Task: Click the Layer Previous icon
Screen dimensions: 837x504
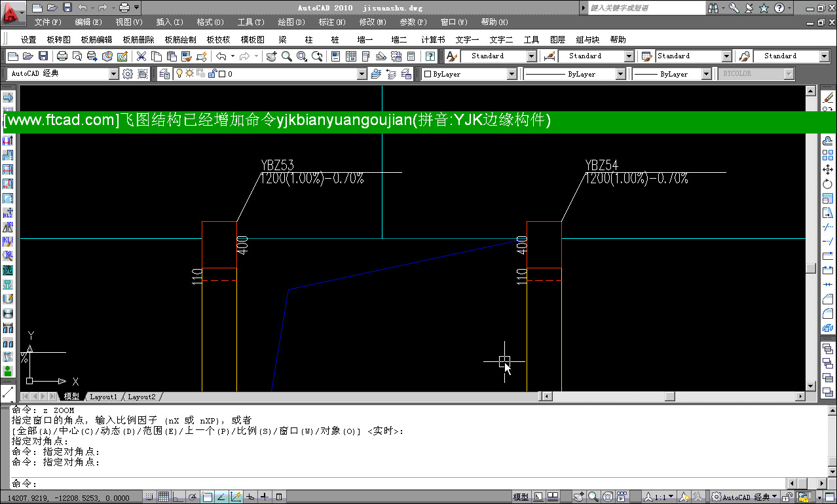Action: coord(391,74)
